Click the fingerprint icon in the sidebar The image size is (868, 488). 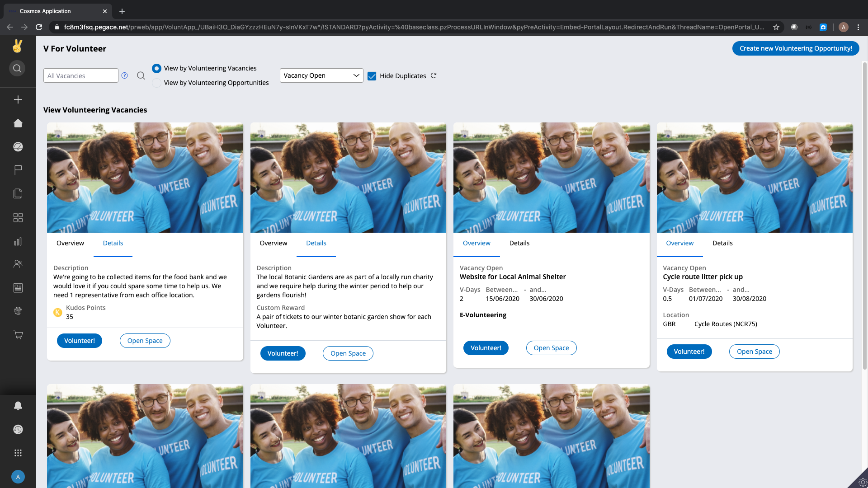click(x=18, y=311)
